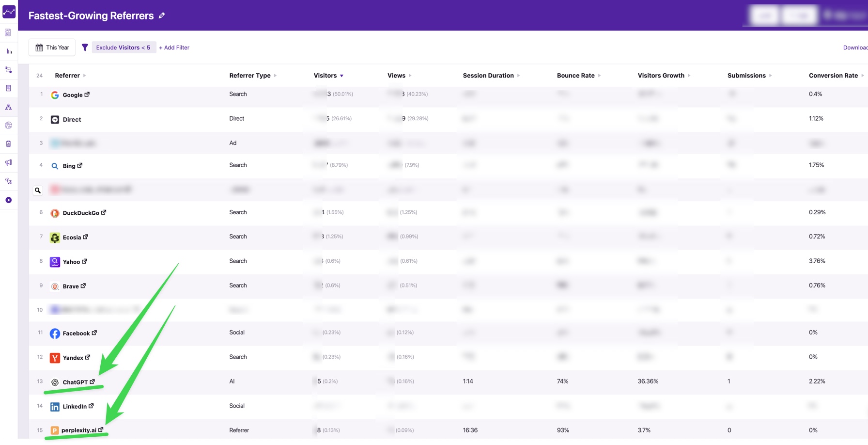
Task: Click the Conversion Rate column header
Action: 833,76
